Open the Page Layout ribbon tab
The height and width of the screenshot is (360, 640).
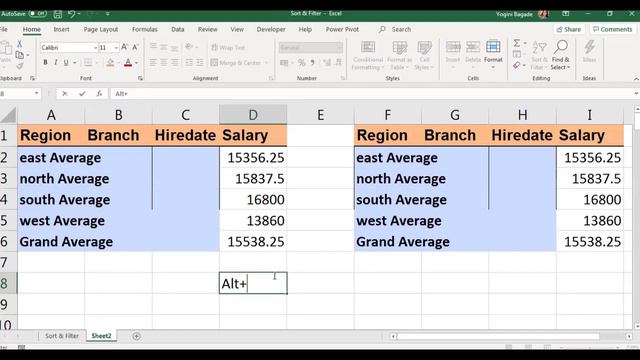(x=101, y=29)
